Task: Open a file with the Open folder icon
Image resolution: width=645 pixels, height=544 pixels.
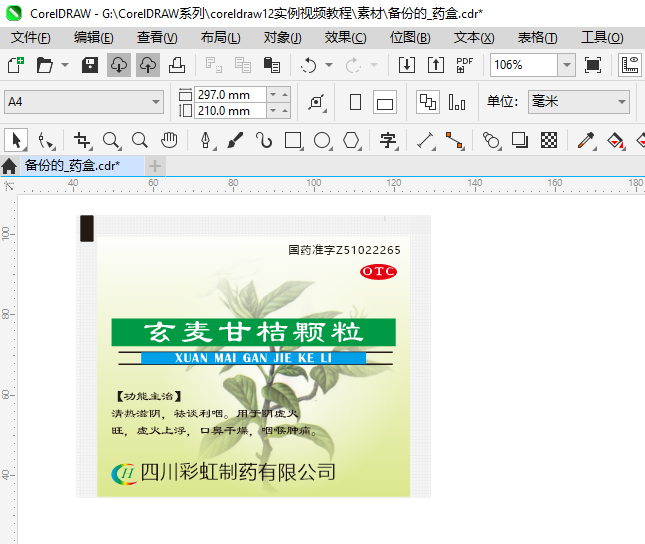Action: [x=44, y=65]
